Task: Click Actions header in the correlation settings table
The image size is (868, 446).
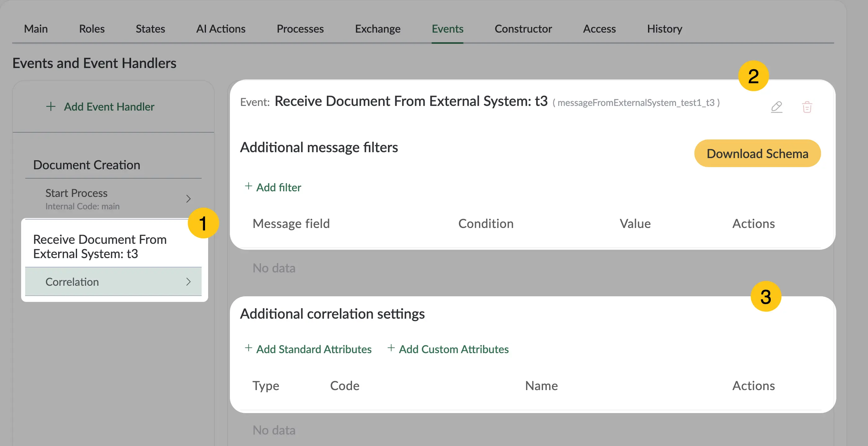Action: click(753, 386)
